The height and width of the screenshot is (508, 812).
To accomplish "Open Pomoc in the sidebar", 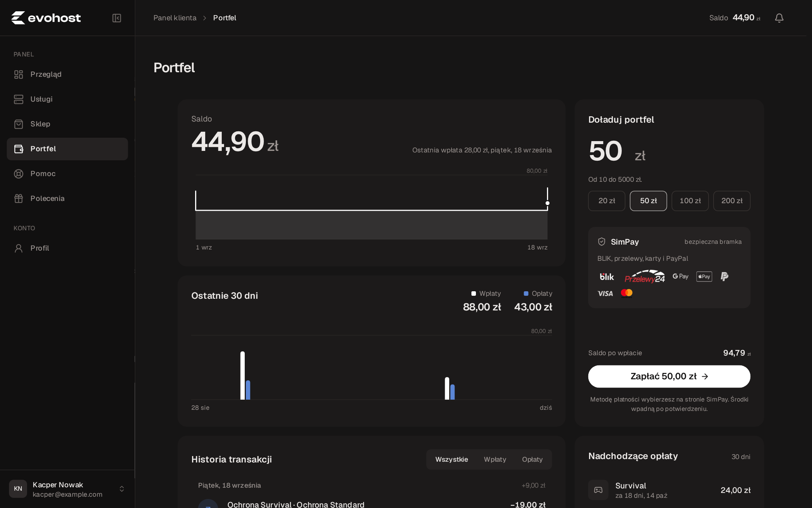I will point(67,174).
